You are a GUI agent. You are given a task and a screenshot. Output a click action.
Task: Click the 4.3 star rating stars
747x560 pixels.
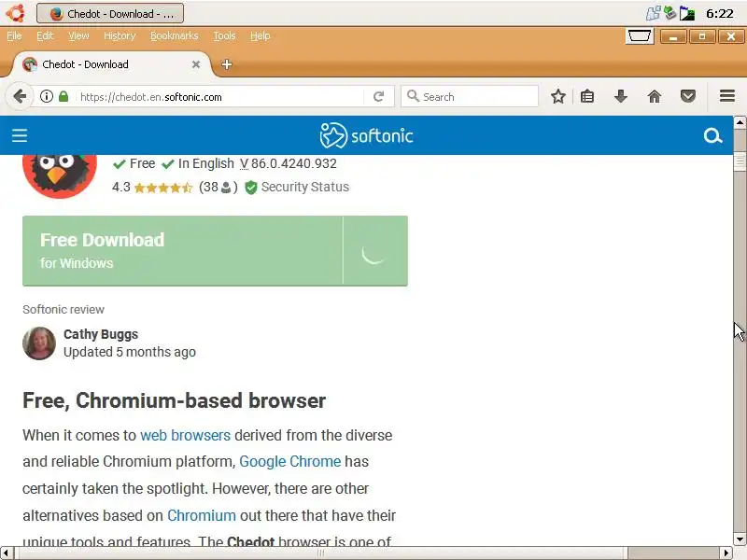point(162,188)
